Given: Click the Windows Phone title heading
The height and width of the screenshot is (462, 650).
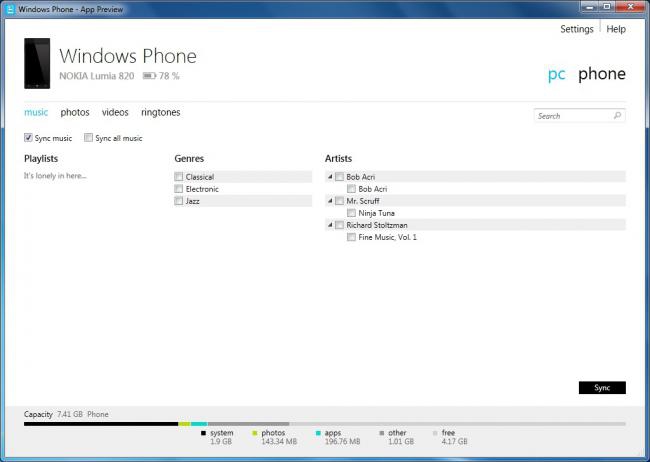Looking at the screenshot, I should [x=128, y=56].
